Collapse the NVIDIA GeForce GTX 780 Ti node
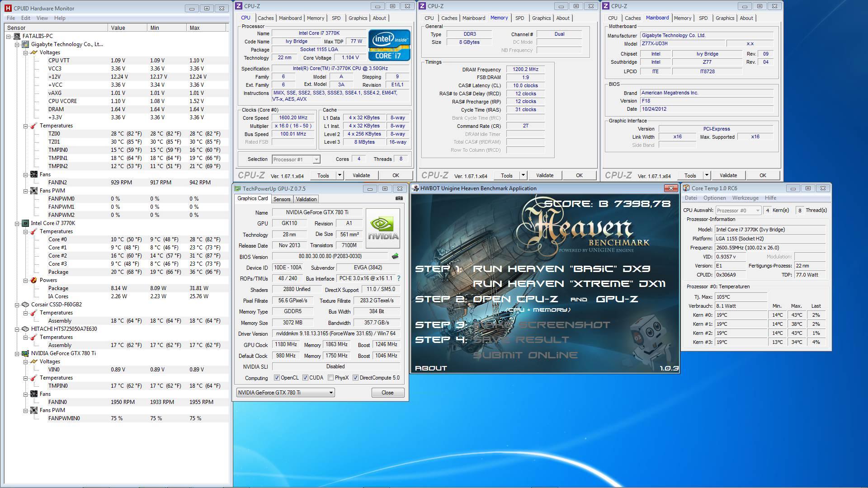Screen dimensions: 868x488 pyautogui.click(x=17, y=353)
